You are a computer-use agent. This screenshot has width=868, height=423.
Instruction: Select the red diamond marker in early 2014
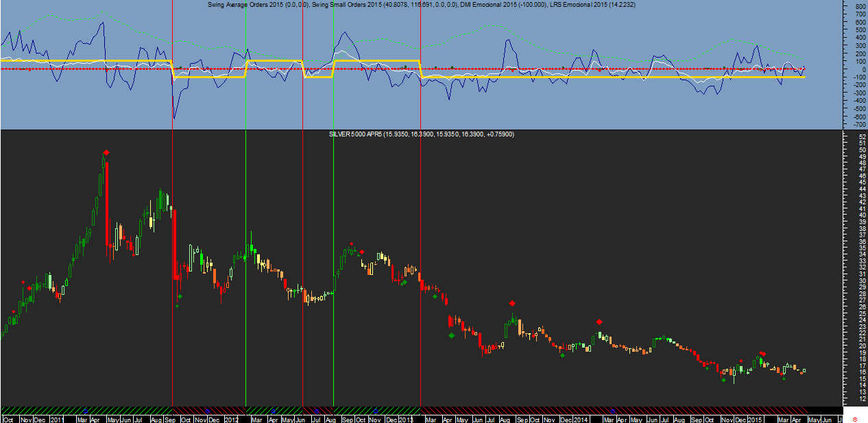tap(599, 322)
